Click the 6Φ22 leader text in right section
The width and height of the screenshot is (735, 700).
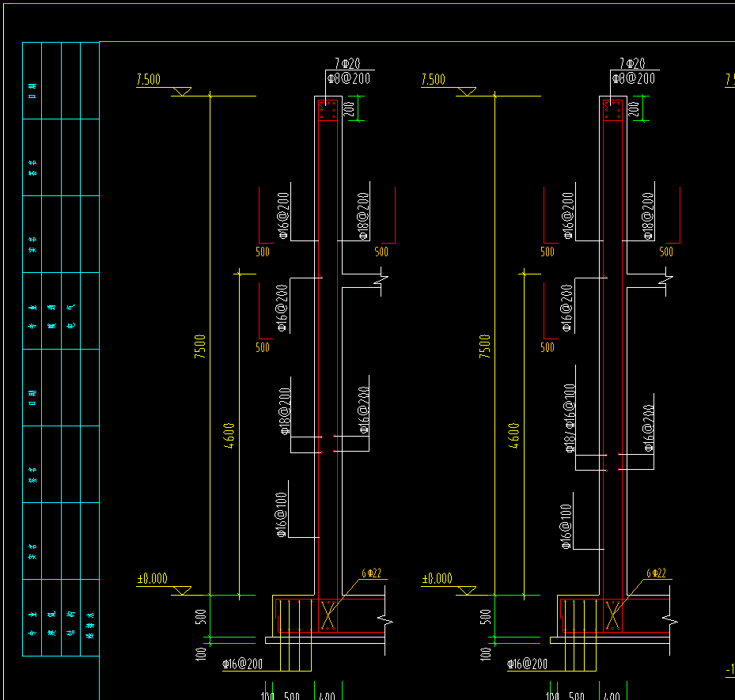click(656, 573)
